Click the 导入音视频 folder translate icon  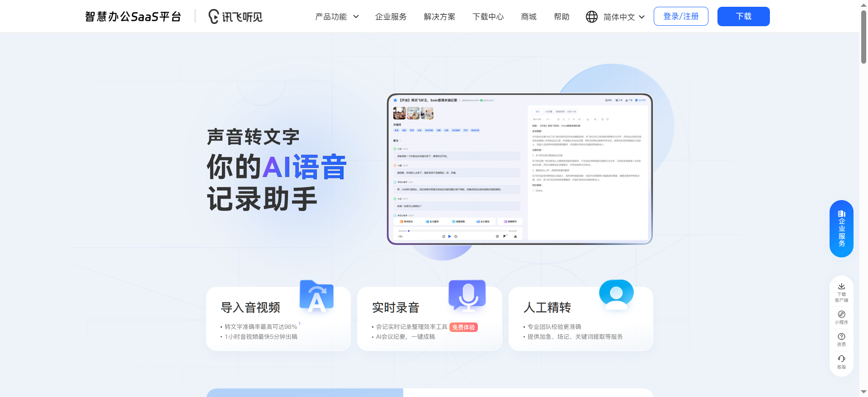316,296
